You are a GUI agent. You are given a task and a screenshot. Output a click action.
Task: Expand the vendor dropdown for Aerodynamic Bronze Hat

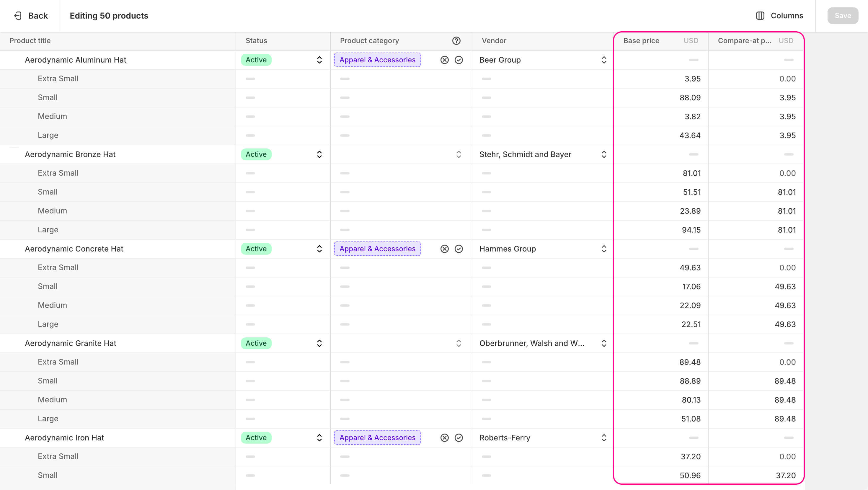[604, 154]
